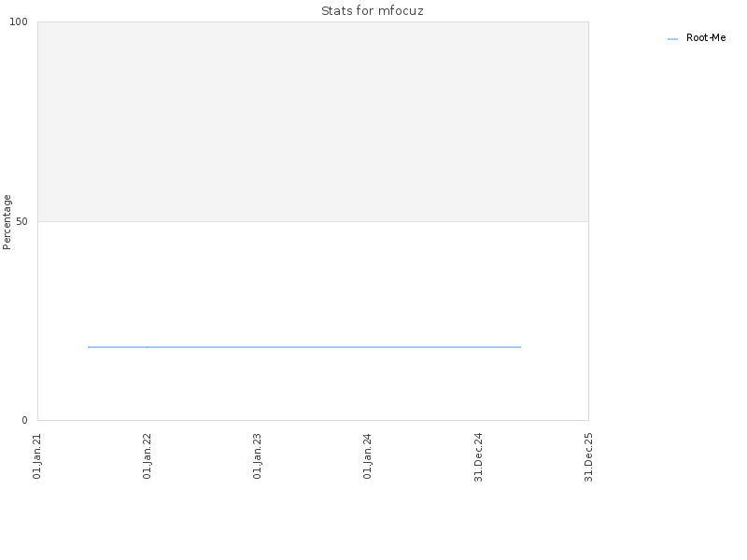This screenshot has width=747, height=560.
Task: Click the gray shaded band above 50
Action: pos(313,121)
